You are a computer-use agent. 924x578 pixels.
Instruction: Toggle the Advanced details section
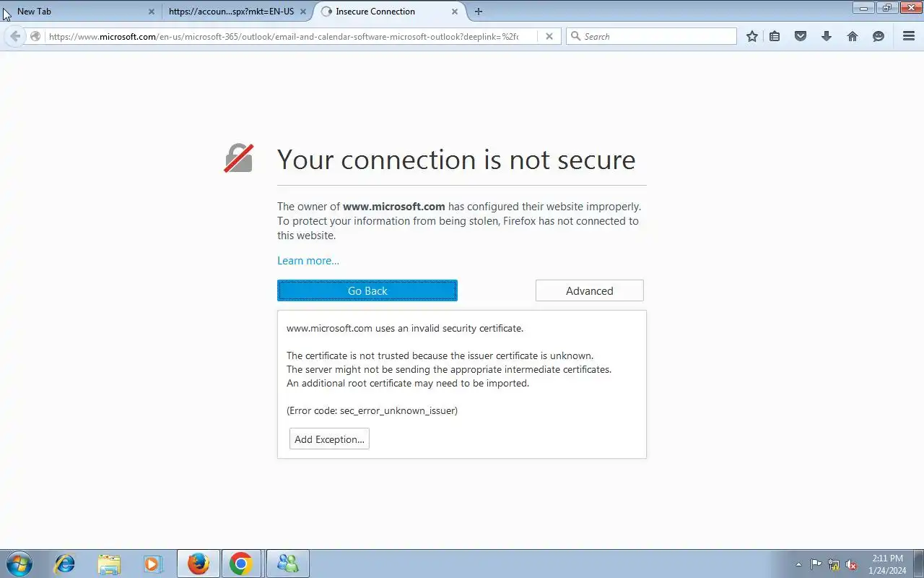point(590,290)
